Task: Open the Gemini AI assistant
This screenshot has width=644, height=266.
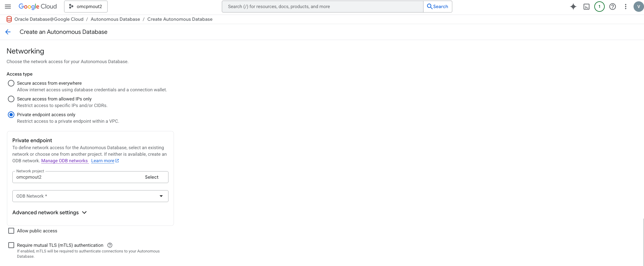Action: [x=573, y=7]
